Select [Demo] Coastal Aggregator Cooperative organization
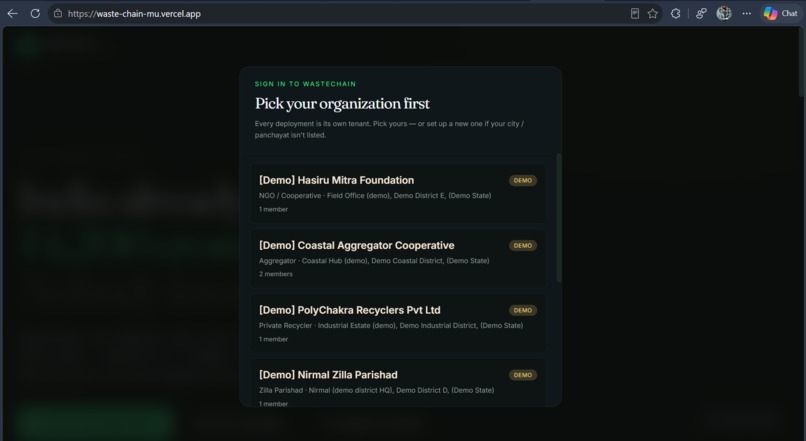The height and width of the screenshot is (441, 806). pos(398,259)
